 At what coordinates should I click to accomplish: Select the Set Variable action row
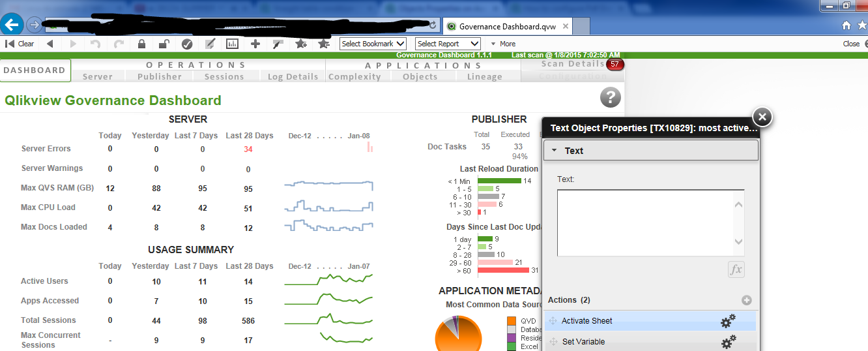tap(650, 341)
